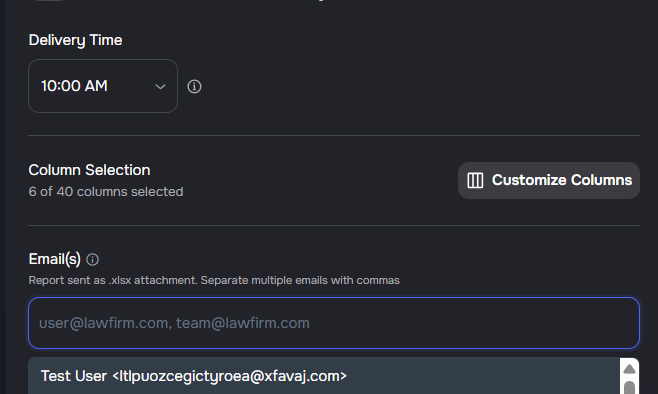Click the suggestion list scroll-up arrow
This screenshot has height=394, width=658.
click(629, 369)
